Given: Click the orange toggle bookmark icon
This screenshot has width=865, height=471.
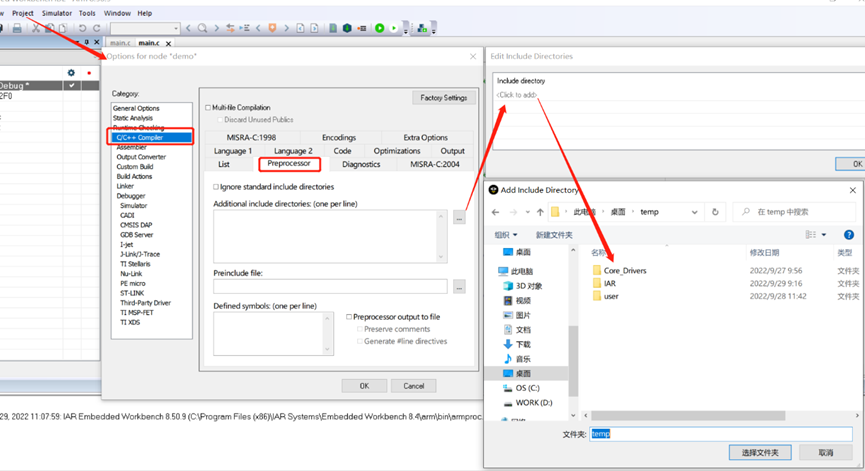Looking at the screenshot, I should (272, 28).
